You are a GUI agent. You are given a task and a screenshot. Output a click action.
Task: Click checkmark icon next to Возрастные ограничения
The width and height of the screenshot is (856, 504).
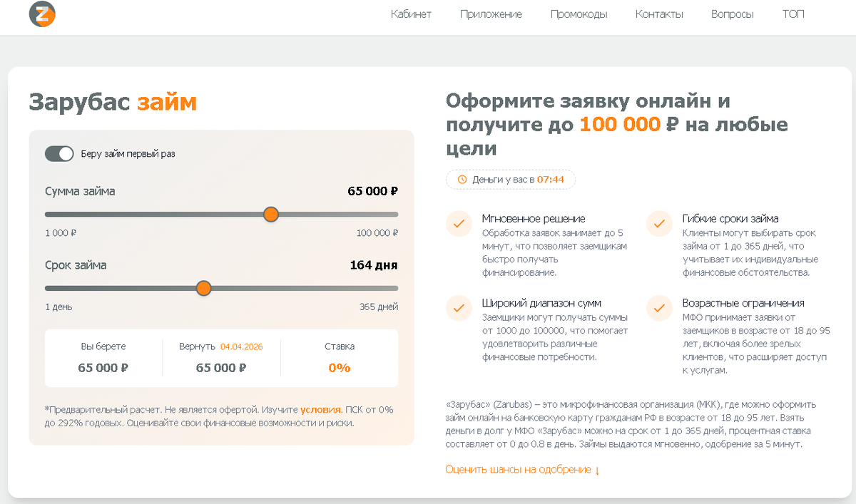pos(659,307)
